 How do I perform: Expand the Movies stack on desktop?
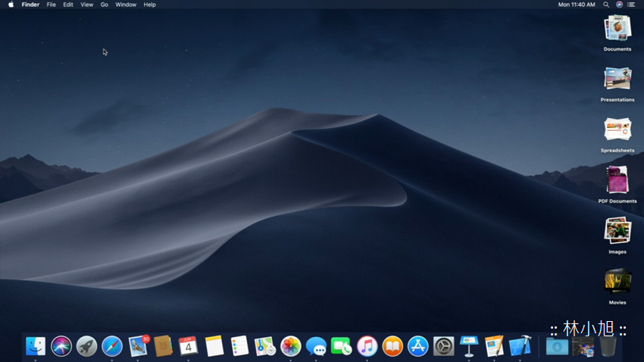tap(617, 282)
